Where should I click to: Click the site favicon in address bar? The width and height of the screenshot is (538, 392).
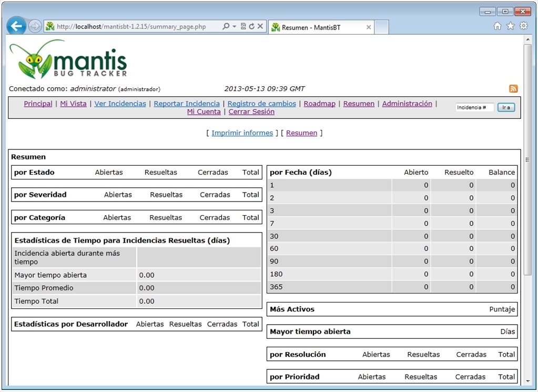[x=50, y=26]
